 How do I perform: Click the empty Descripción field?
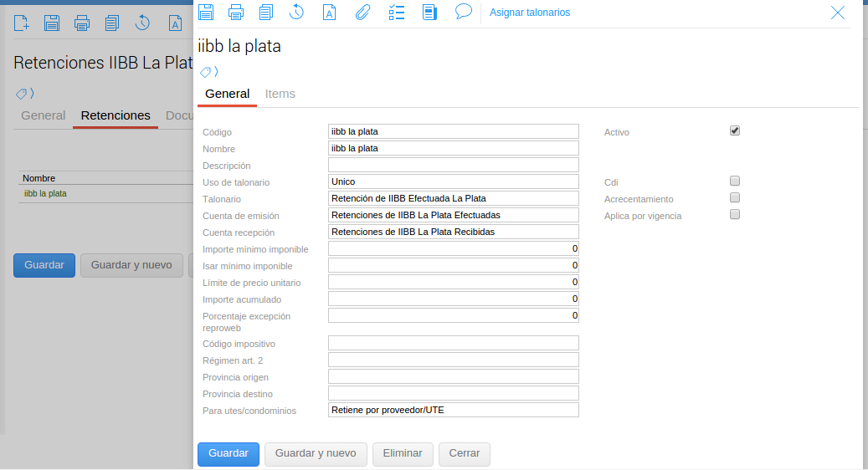pos(454,165)
